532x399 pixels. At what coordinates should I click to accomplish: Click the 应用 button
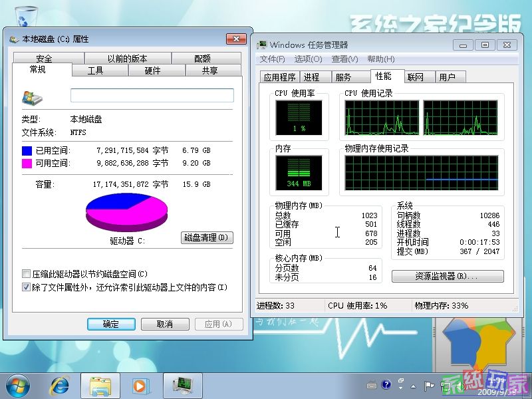[219, 324]
